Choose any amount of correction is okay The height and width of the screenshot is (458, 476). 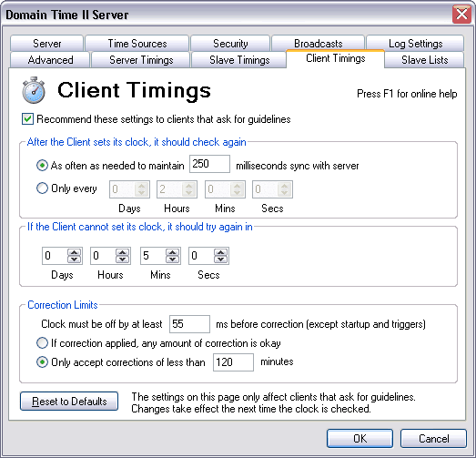coord(42,343)
